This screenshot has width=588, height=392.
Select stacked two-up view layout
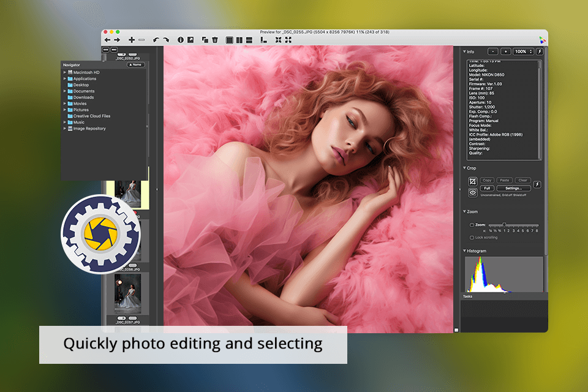(x=249, y=40)
